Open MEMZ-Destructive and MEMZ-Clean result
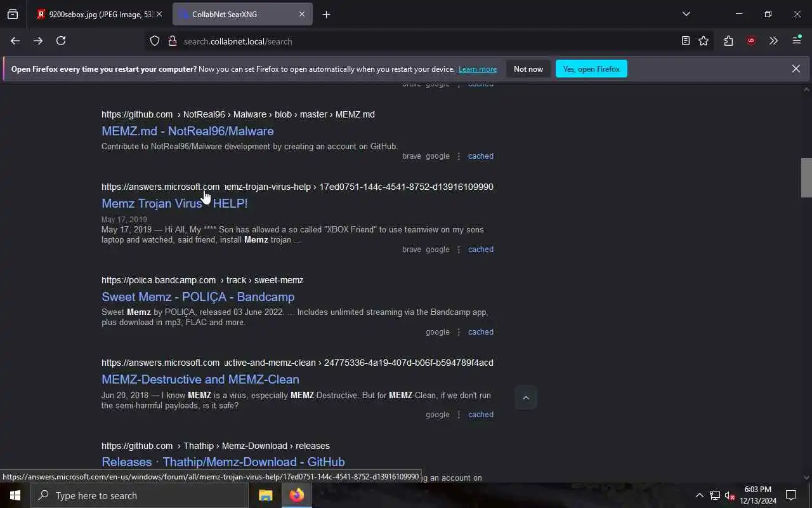This screenshot has height=508, width=812. click(x=200, y=379)
